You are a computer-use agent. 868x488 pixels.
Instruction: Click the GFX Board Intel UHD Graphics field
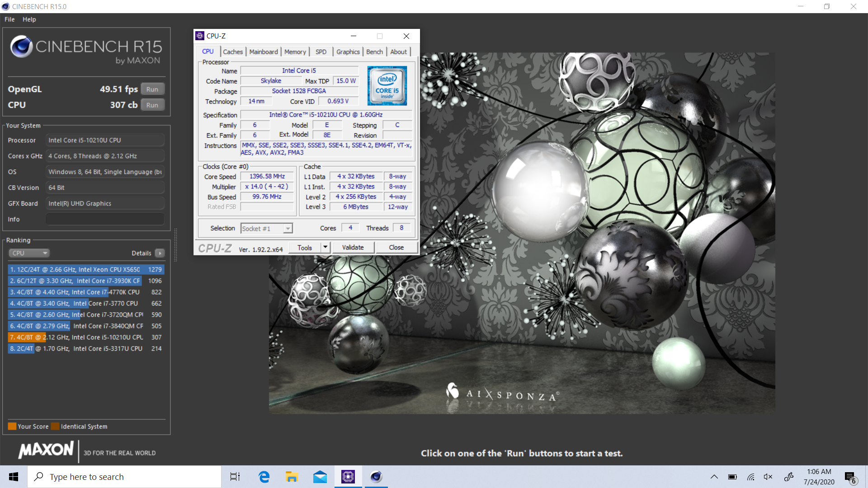pyautogui.click(x=105, y=203)
